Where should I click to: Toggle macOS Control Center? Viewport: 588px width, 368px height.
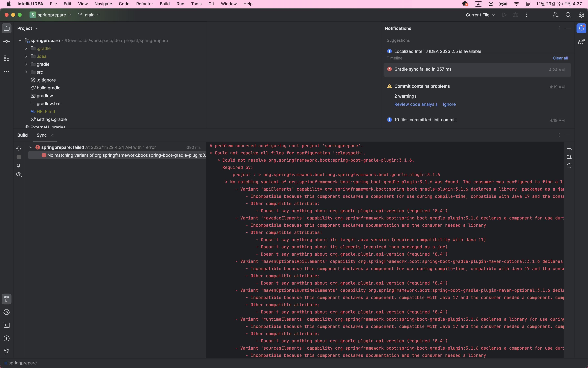(528, 4)
